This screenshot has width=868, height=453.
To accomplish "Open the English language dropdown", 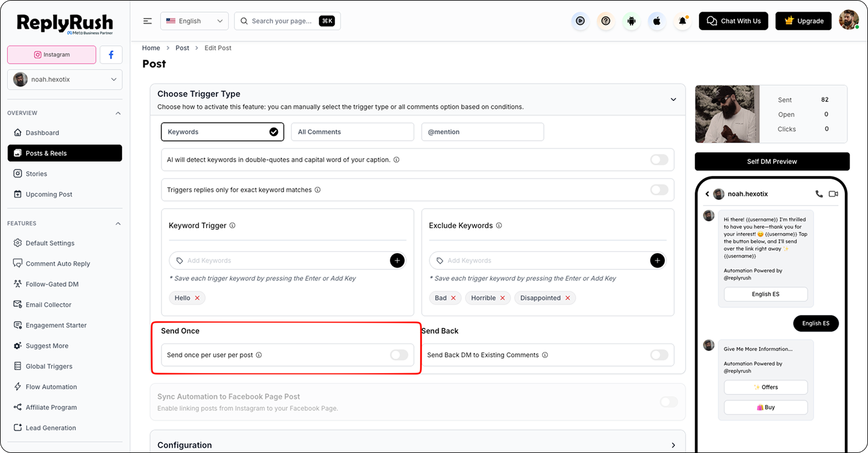I will (x=194, y=21).
